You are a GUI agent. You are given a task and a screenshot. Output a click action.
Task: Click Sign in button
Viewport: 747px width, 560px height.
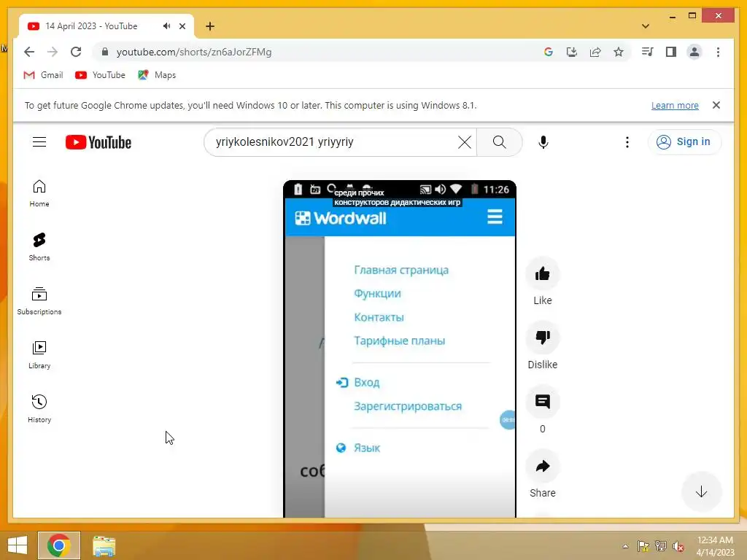[x=684, y=142]
